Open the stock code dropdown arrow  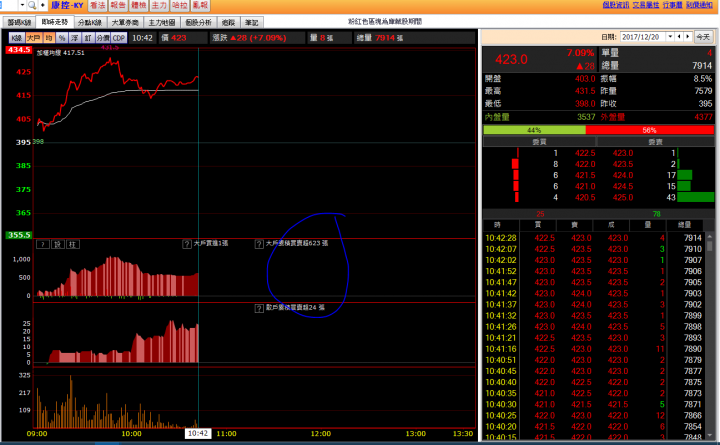coord(22,5)
